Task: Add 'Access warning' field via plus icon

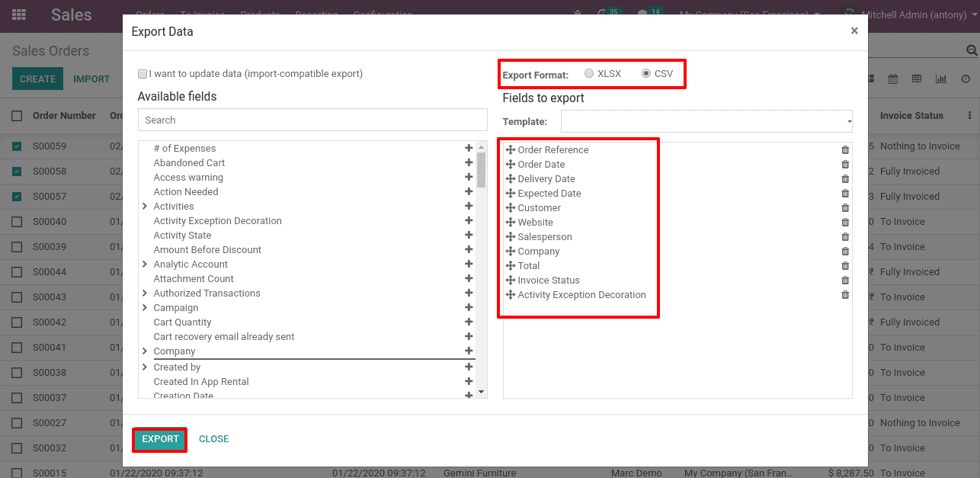Action: pyautogui.click(x=469, y=178)
